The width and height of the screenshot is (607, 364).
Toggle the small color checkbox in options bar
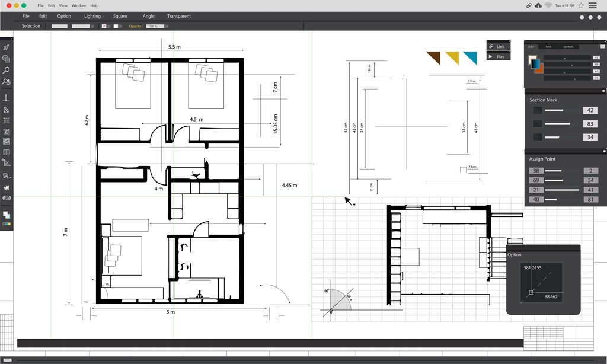tap(104, 25)
